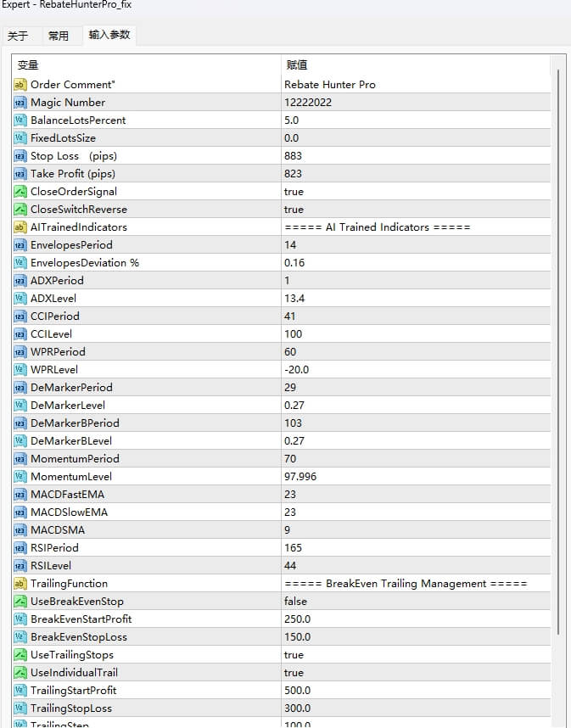The height and width of the screenshot is (728, 571).
Task: Click the ADXLevel double icon
Action: pyautogui.click(x=20, y=299)
